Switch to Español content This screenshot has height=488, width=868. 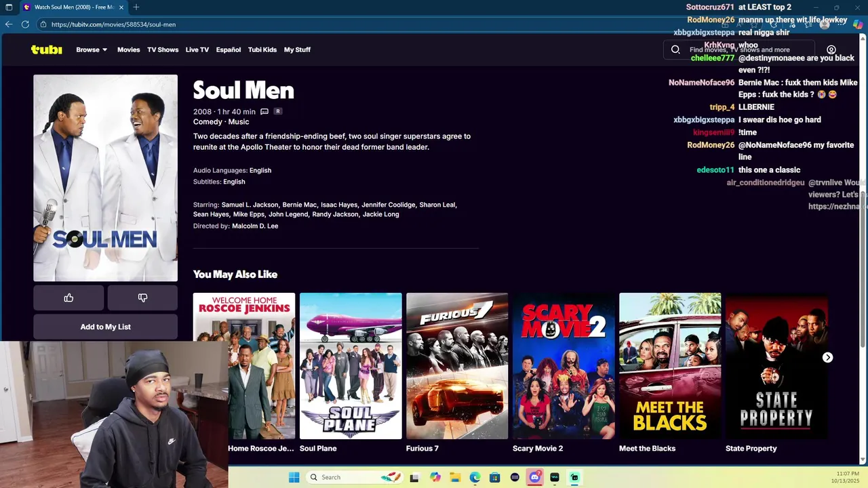click(x=229, y=49)
